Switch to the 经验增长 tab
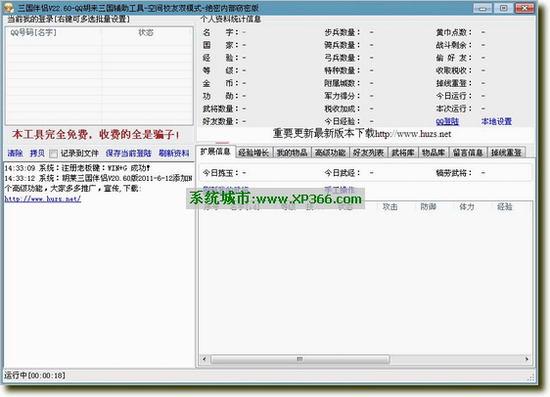Screen dimensions: 550x397 254,153
